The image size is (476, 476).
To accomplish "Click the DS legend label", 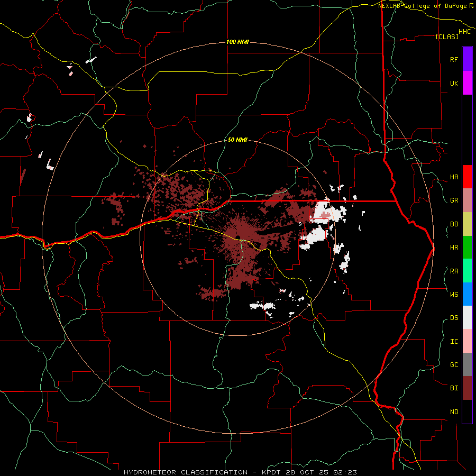I will (x=454, y=318).
